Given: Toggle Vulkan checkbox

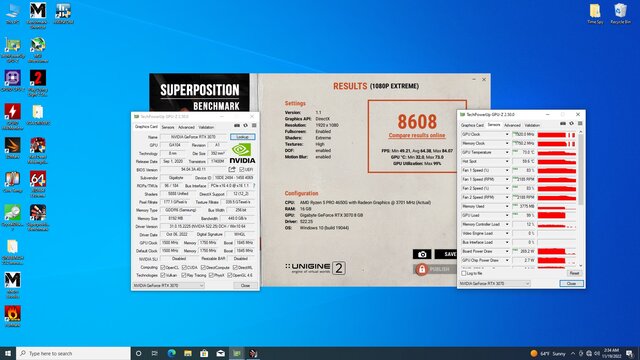Looking at the screenshot, I should [163, 276].
